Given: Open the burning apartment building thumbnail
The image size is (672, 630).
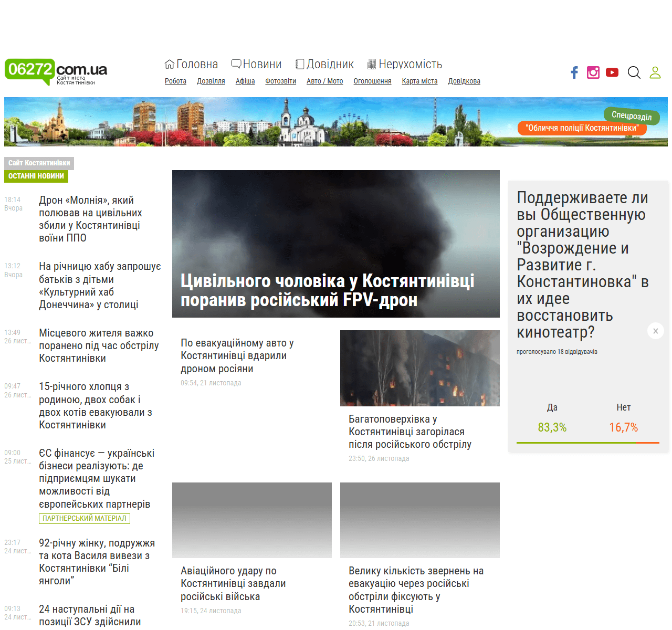Looking at the screenshot, I should pyautogui.click(x=419, y=367).
